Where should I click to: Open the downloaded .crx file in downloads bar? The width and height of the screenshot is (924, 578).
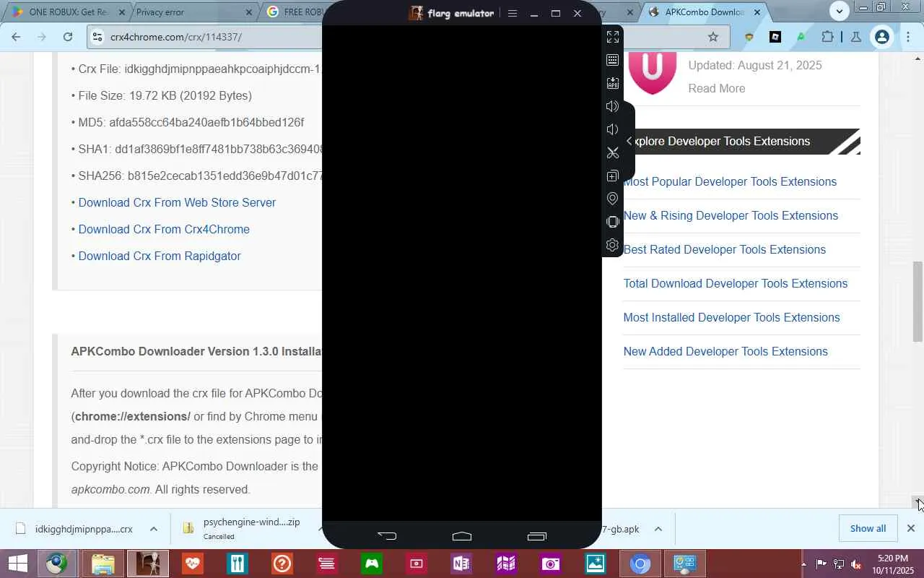[75, 529]
